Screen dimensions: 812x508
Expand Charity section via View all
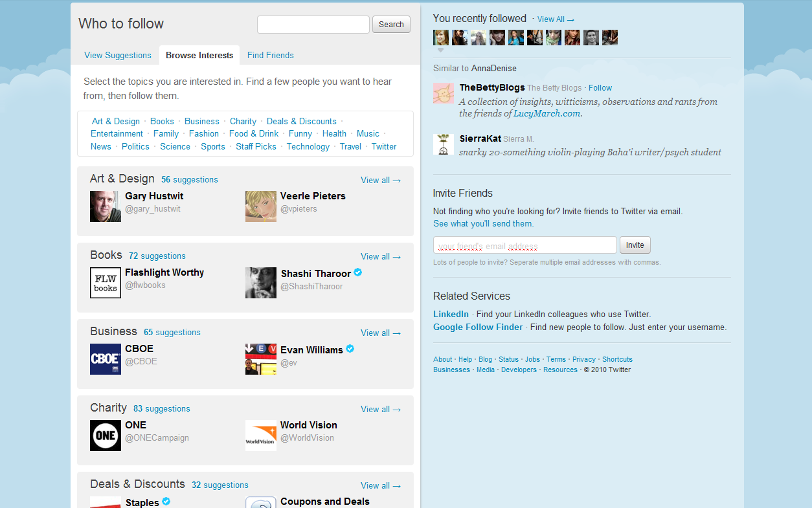[x=381, y=409]
